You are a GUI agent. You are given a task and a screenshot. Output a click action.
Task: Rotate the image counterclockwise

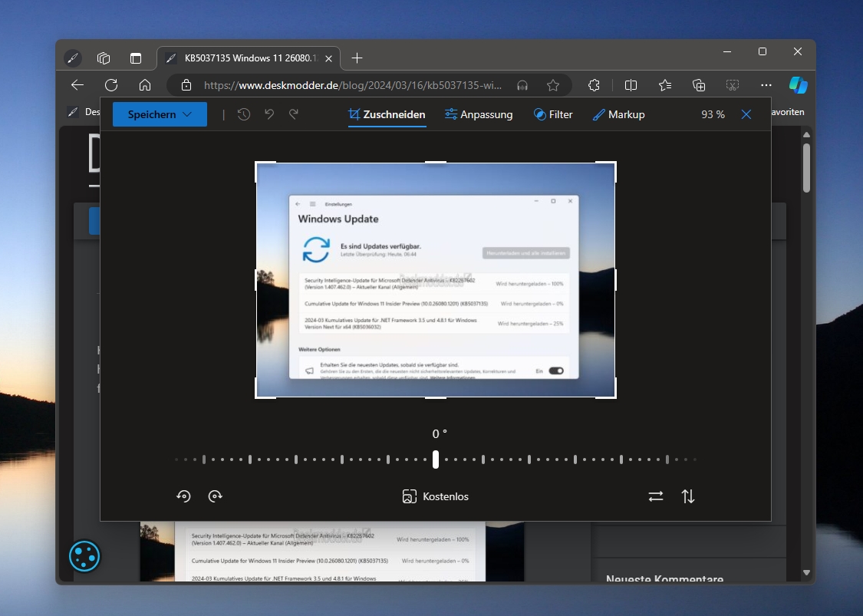(184, 496)
